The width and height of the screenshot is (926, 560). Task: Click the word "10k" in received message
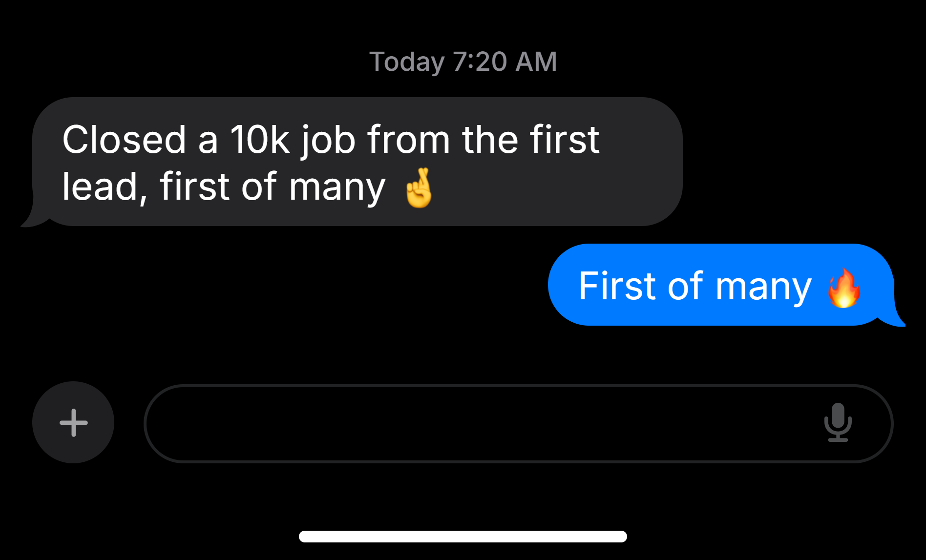point(260,140)
